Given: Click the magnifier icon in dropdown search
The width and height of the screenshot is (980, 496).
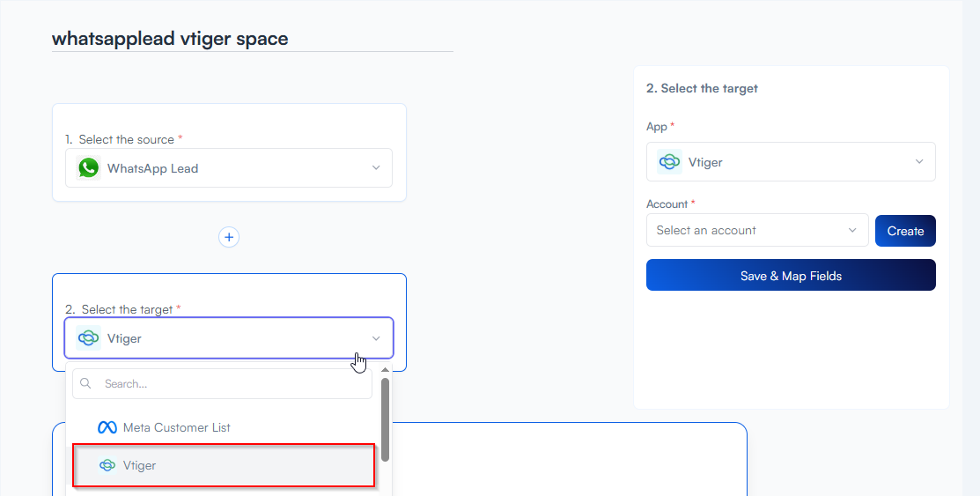Looking at the screenshot, I should pos(86,384).
